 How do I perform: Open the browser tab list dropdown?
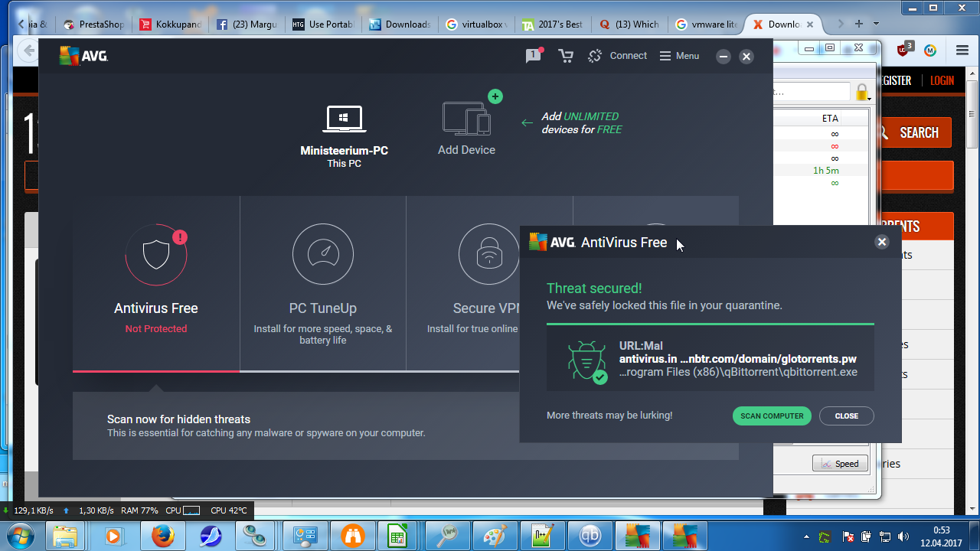(x=877, y=24)
